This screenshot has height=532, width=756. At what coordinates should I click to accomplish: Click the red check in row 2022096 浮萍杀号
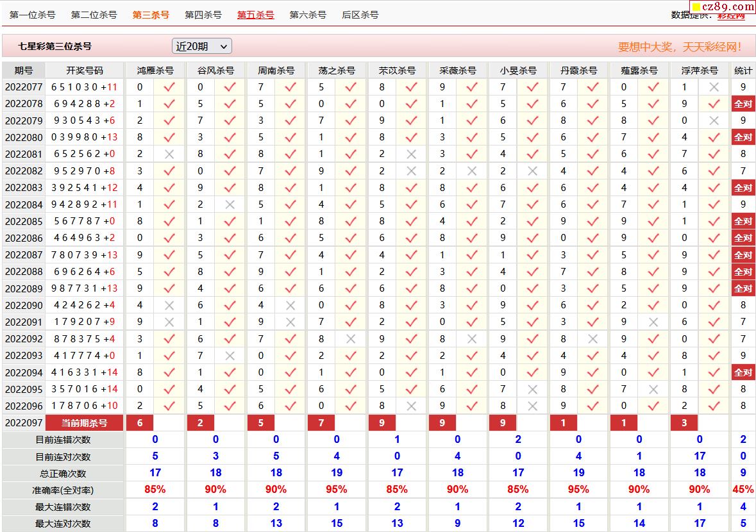[714, 406]
